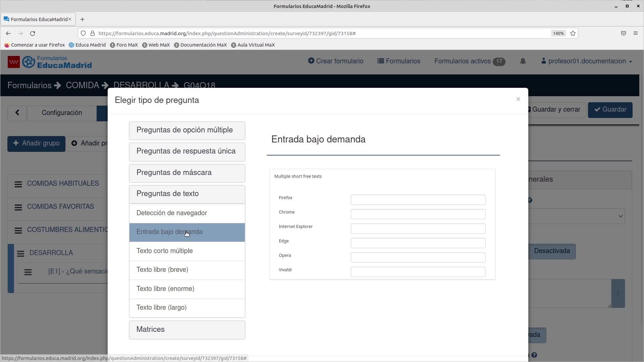Image resolution: width=644 pixels, height=362 pixels.
Task: Click the Firefox text input field
Action: coord(418,200)
